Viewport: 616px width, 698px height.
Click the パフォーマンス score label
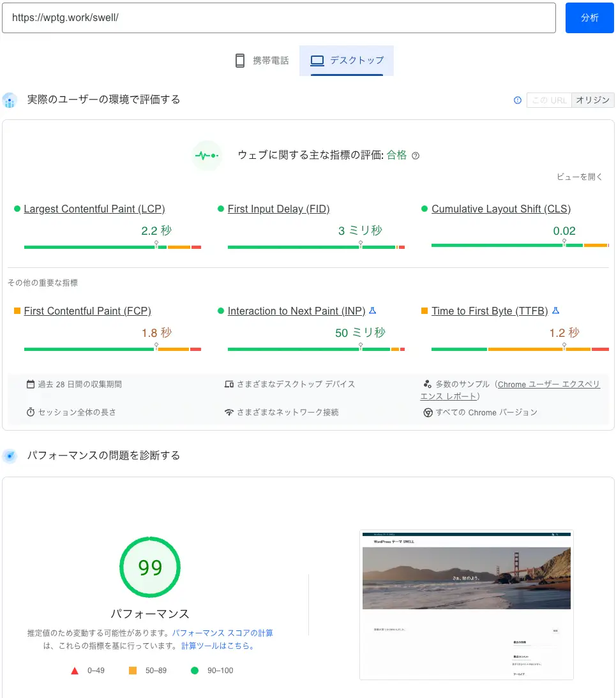(150, 614)
